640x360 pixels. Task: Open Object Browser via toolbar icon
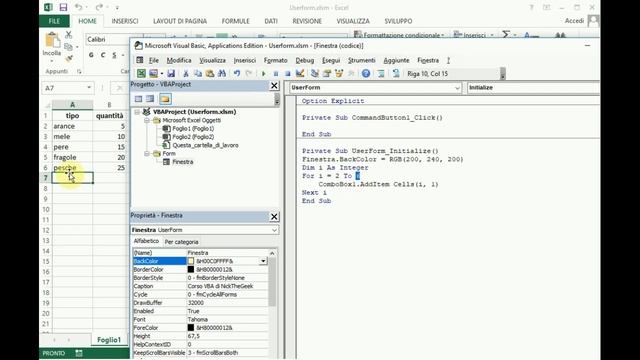click(x=339, y=73)
